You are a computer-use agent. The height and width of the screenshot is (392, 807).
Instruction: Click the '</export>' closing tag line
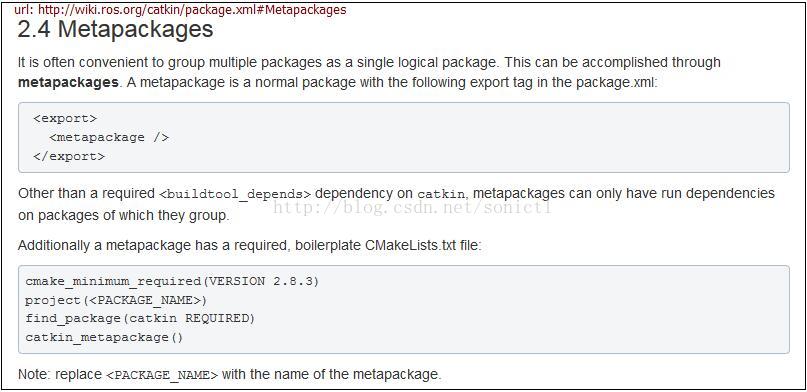coord(69,156)
